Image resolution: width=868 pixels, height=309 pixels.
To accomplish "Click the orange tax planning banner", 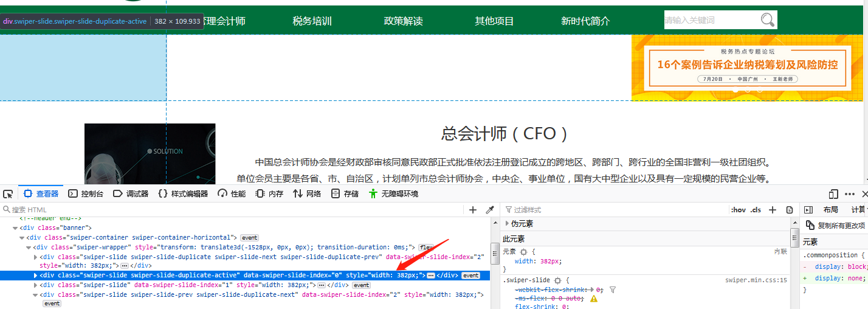I will 747,68.
